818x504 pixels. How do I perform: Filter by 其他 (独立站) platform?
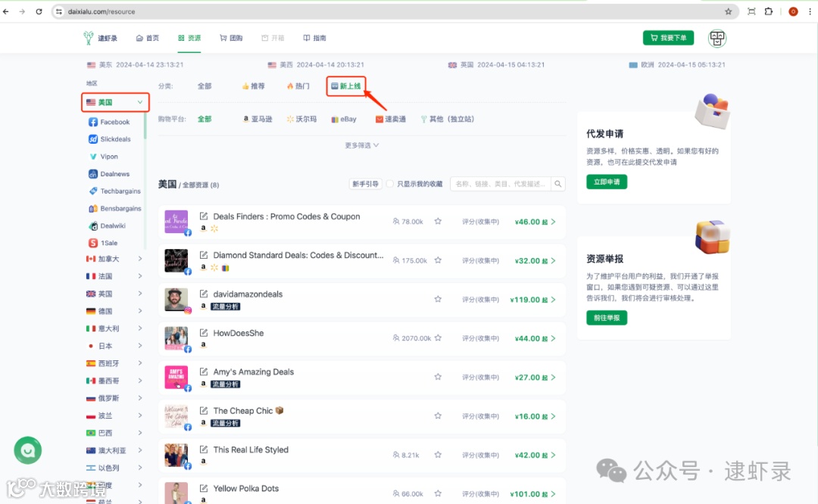[x=448, y=120]
